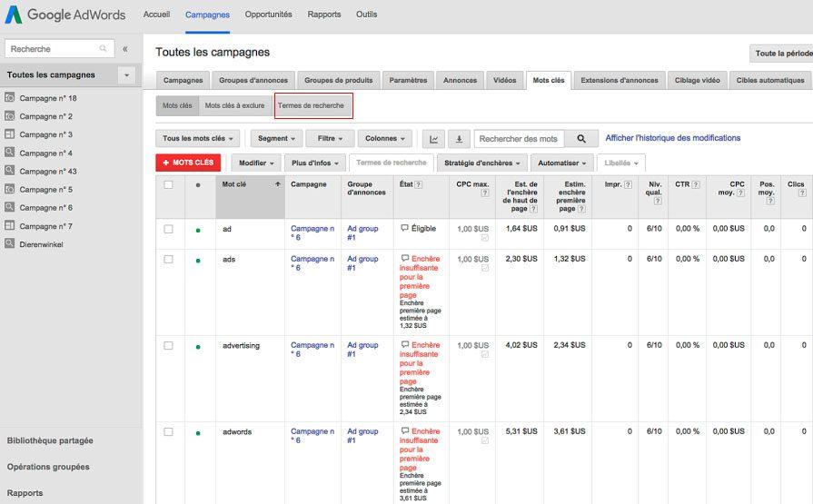Open Outils in top navigation
Screen dimensions: 813x504
366,15
